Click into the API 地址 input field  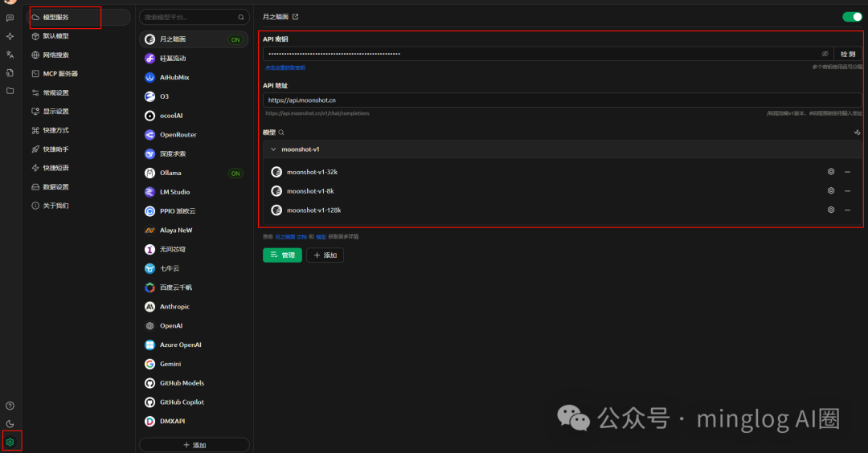point(563,100)
